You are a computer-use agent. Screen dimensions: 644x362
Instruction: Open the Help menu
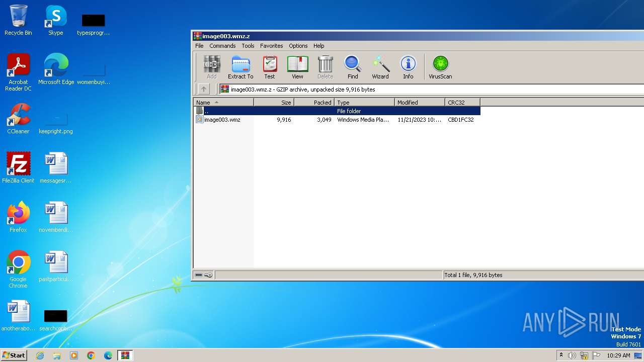[319, 46]
